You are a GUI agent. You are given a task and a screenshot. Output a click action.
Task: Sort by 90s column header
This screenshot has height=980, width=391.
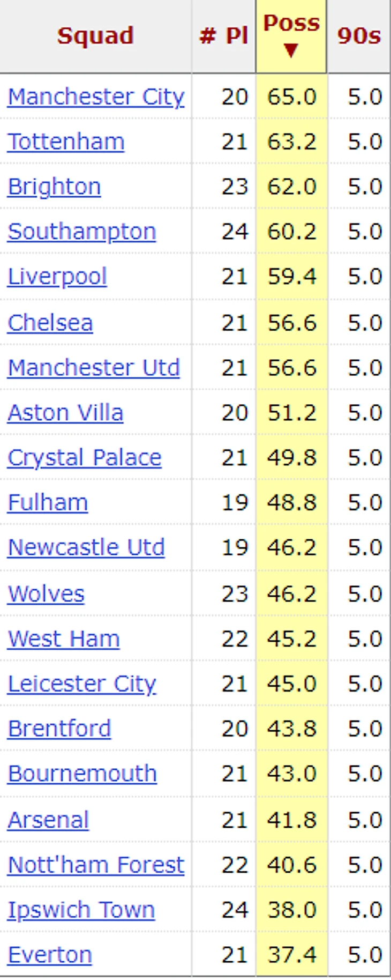click(x=359, y=36)
